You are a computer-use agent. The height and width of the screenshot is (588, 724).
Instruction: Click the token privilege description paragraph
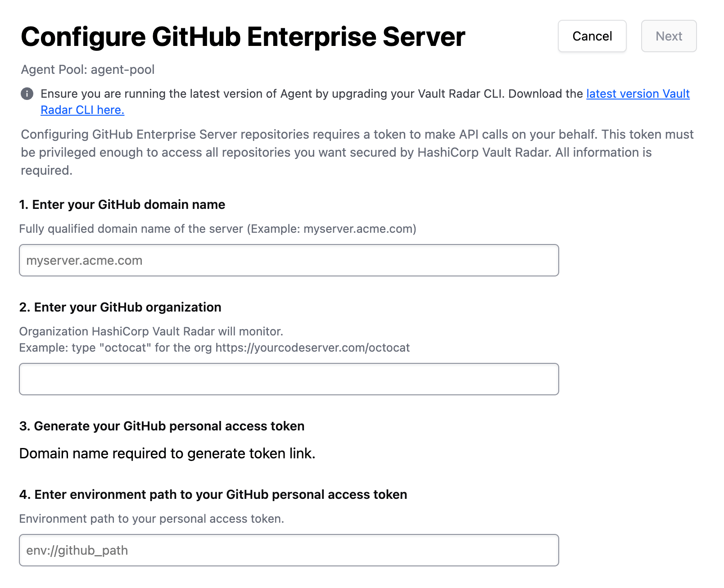356,152
